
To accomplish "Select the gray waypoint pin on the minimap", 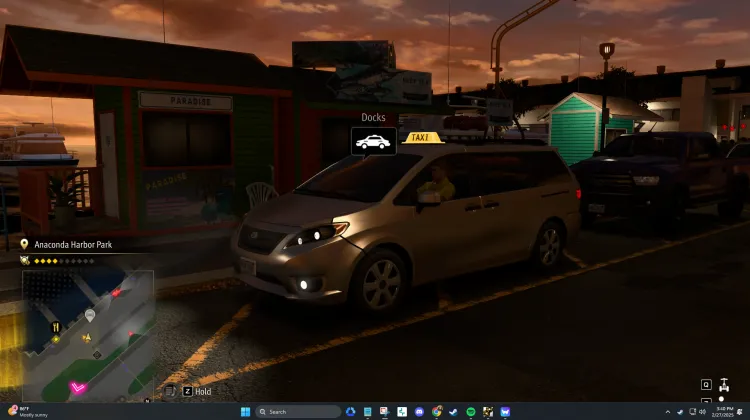I will coord(89,315).
